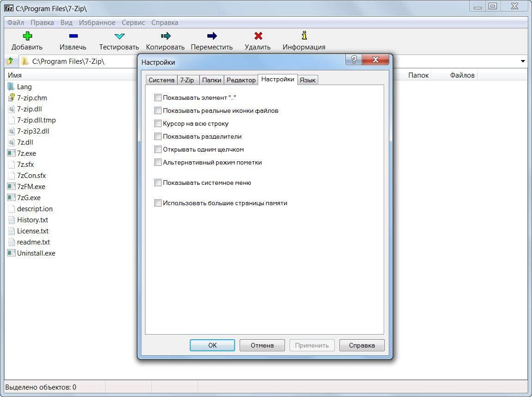Open the Сервис menu

coord(133,22)
